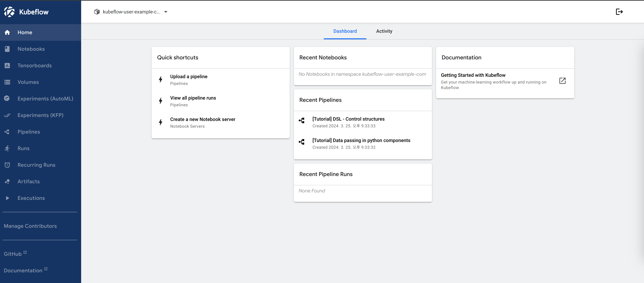Go to Experiments (AutoML) page
The image size is (644, 283).
tap(41, 98)
